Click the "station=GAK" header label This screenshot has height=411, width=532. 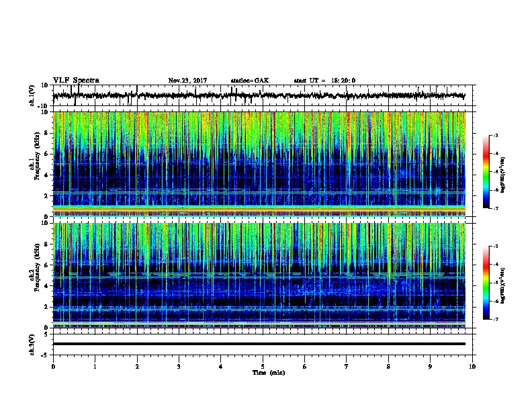pyautogui.click(x=250, y=81)
